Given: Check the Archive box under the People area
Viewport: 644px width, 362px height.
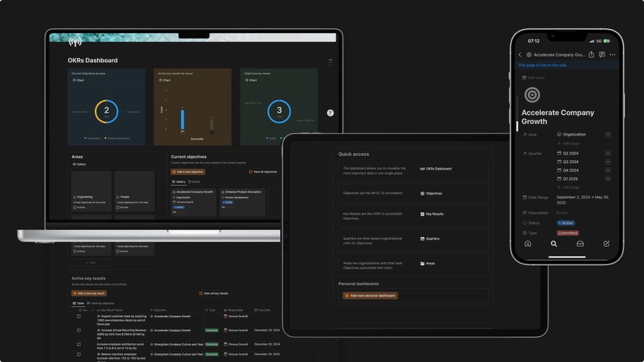Looking at the screenshot, I should (x=118, y=207).
